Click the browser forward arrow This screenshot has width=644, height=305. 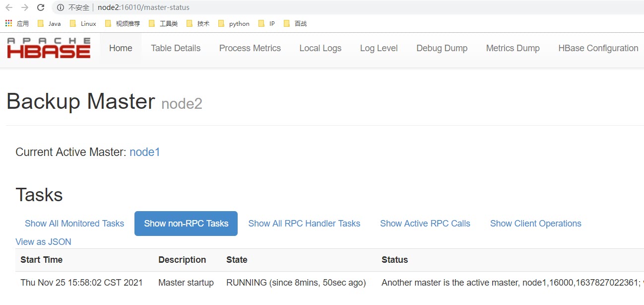pyautogui.click(x=25, y=7)
